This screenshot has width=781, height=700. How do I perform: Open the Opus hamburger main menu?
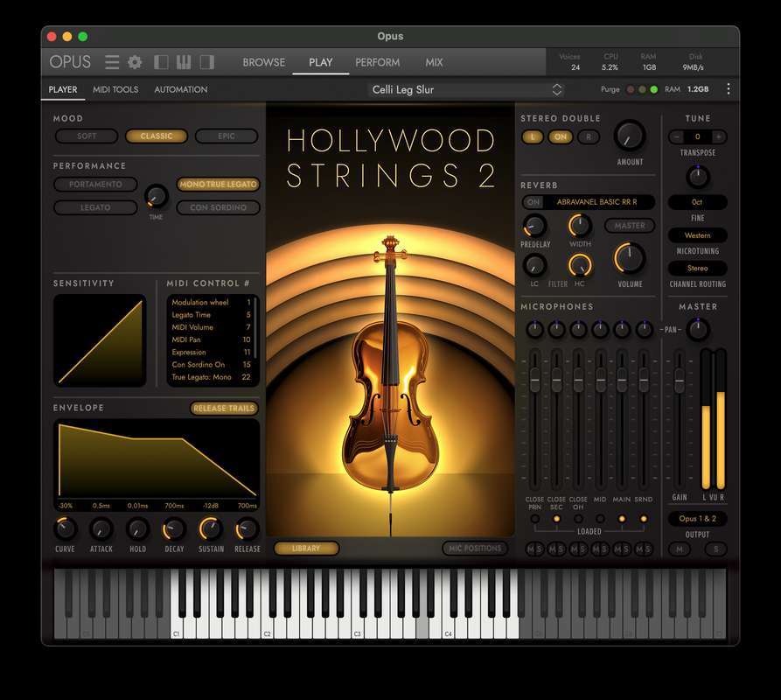(112, 62)
